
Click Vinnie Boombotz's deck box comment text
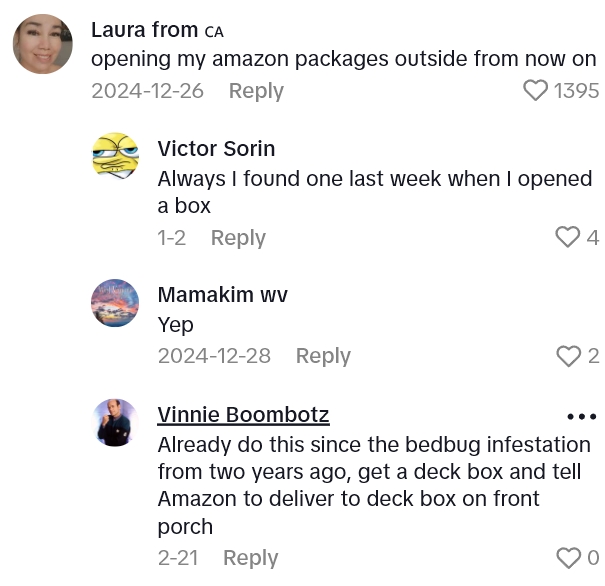coord(374,485)
